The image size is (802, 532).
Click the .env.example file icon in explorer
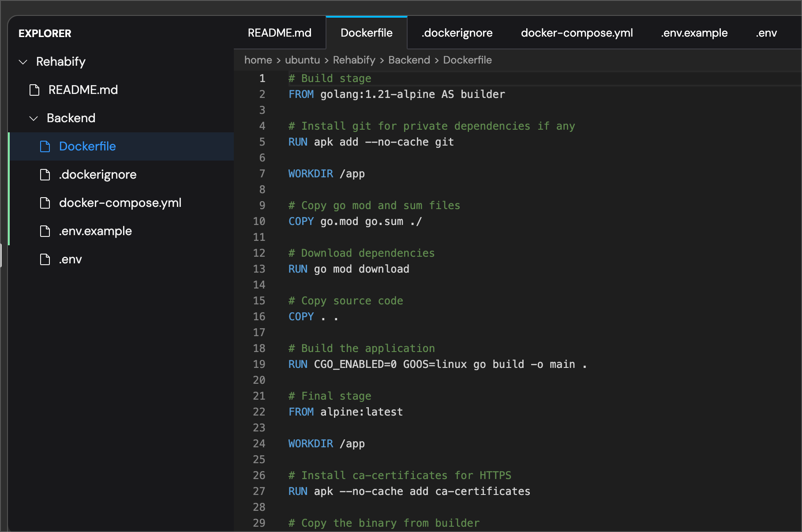45,231
